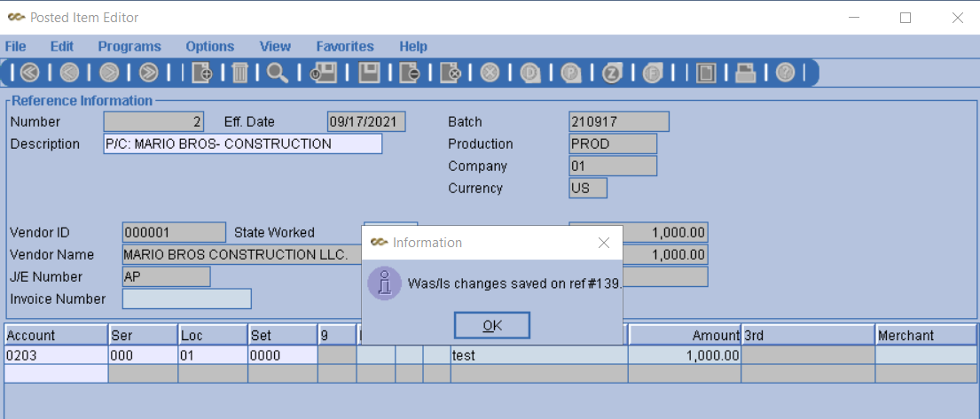
Task: Click the page preview toolbar icon
Action: [x=706, y=73]
